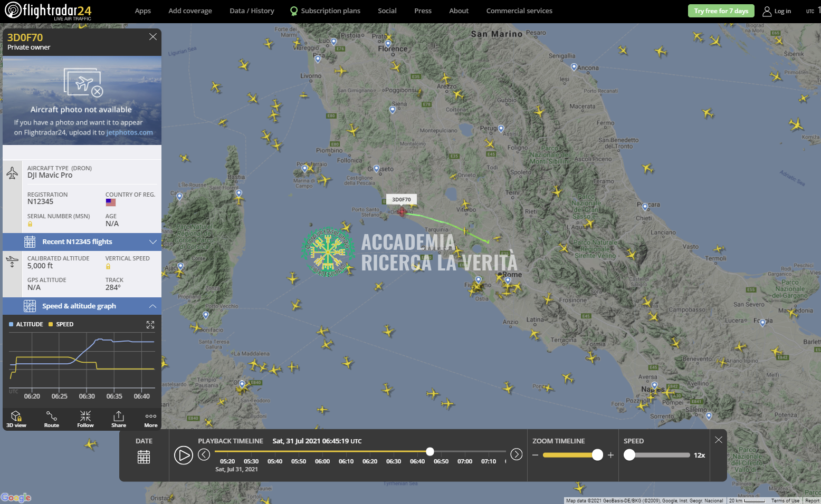821x504 pixels.
Task: Open the playback date calendar
Action: [x=144, y=457]
